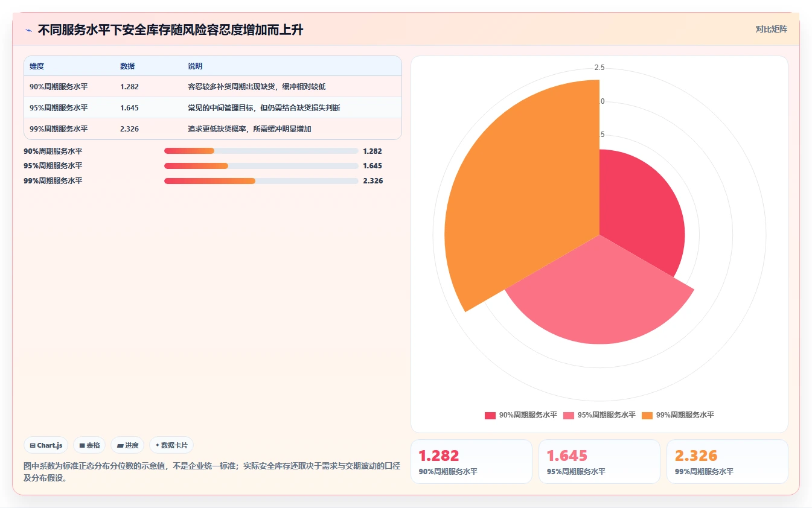Click table value 2.326
The width and height of the screenshot is (812, 508).
pos(130,129)
